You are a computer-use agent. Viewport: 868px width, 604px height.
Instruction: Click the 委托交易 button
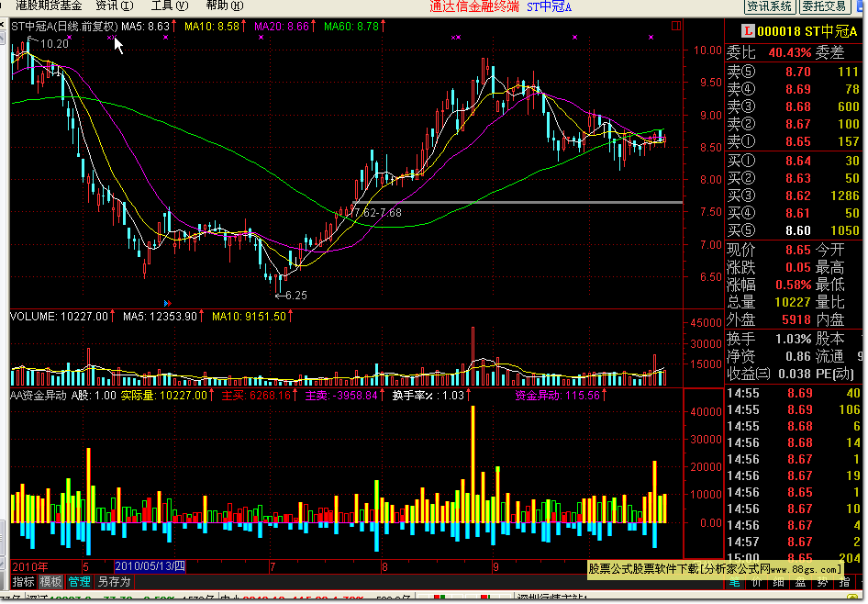(x=824, y=6)
